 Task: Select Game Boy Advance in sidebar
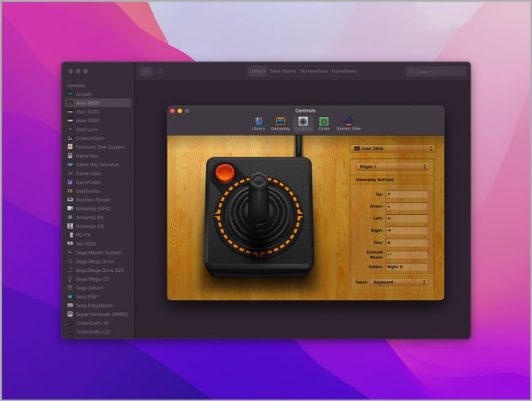(97, 165)
